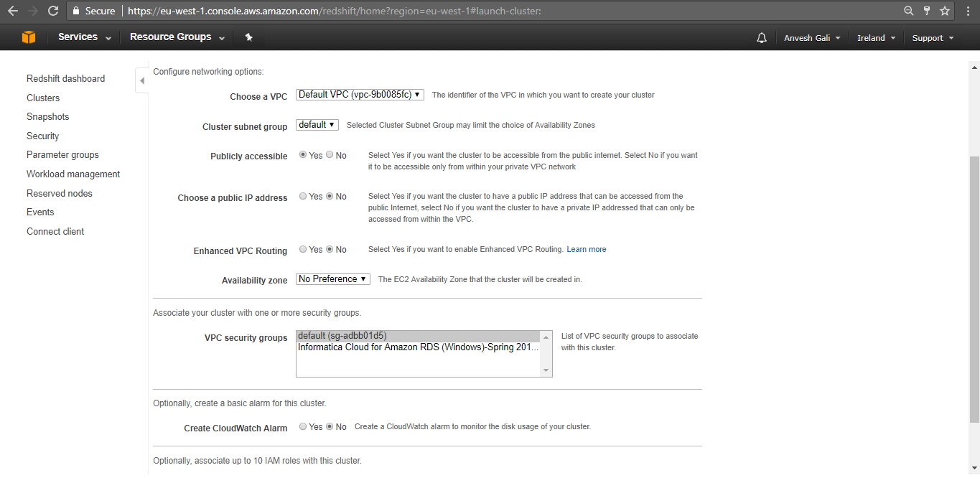Open the Cluster subnet group dropdown
980x478 pixels.
point(317,125)
